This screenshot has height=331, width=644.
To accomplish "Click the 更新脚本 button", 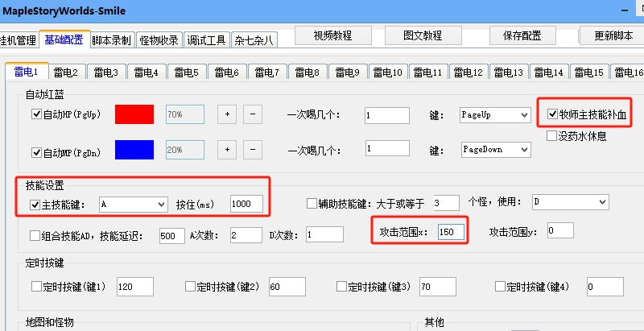I will click(x=613, y=35).
